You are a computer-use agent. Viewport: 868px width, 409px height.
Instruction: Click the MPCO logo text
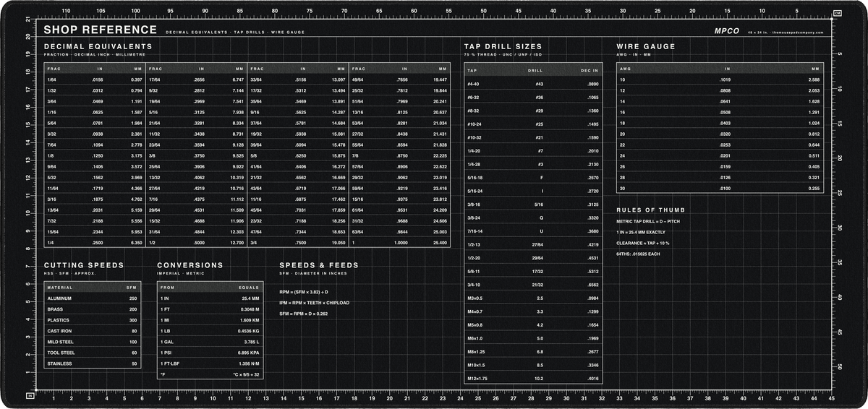[727, 31]
